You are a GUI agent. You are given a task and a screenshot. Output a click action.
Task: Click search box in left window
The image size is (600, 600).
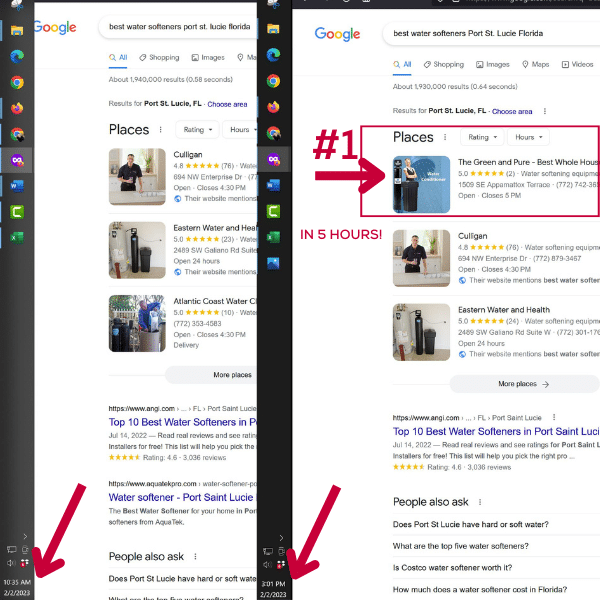[x=179, y=27]
